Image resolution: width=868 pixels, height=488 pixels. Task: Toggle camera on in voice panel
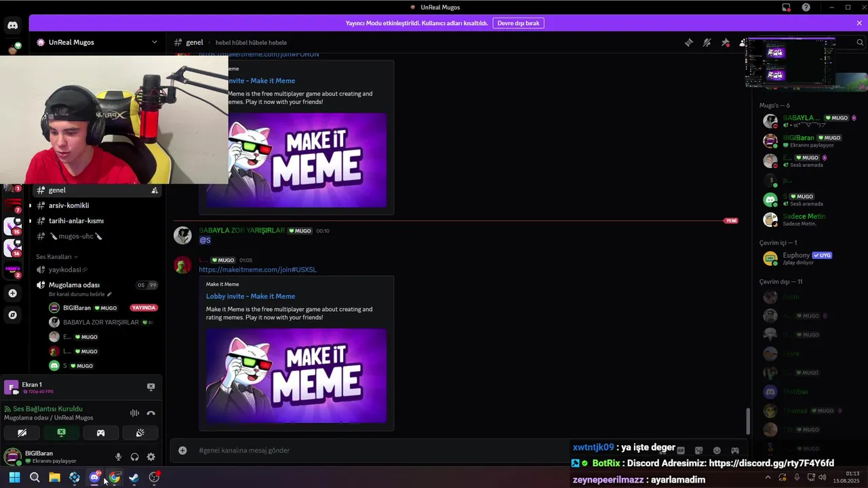click(x=22, y=432)
